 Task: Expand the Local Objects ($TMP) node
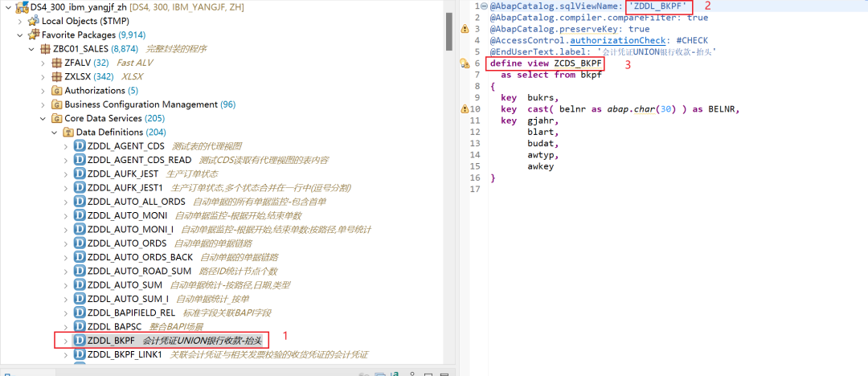click(x=20, y=21)
